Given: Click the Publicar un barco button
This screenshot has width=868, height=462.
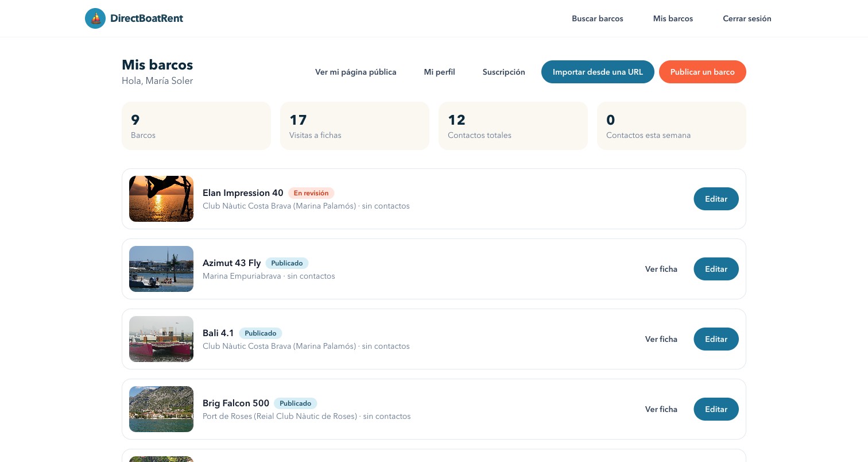Looking at the screenshot, I should 703,72.
